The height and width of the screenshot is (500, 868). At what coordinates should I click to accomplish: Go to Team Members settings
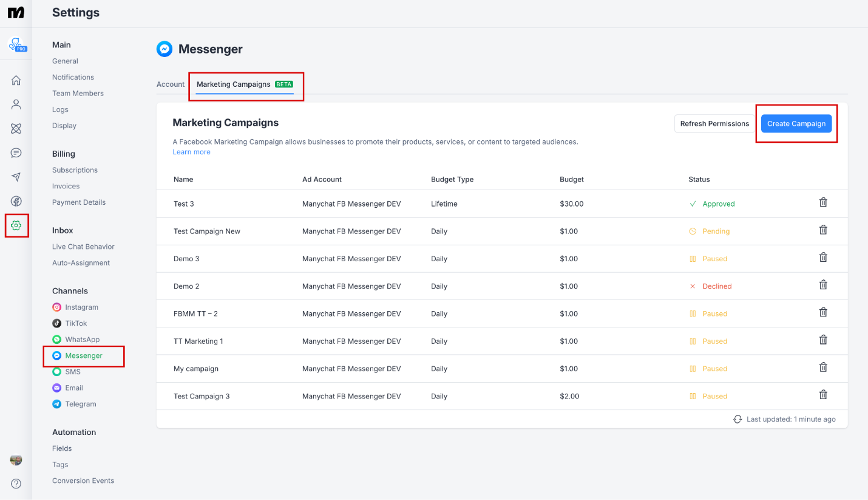coord(78,94)
